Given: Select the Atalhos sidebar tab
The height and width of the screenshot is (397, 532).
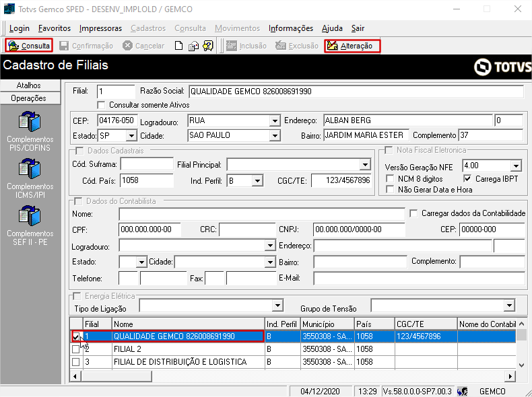Looking at the screenshot, I should [x=30, y=85].
